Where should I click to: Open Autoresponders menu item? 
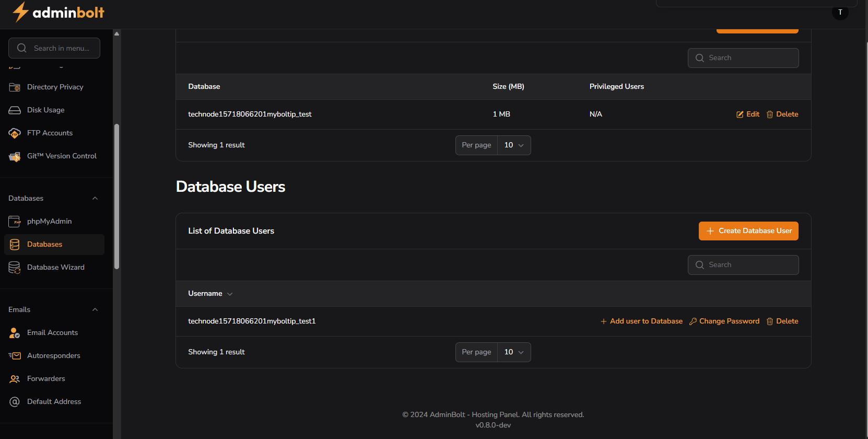tap(53, 356)
